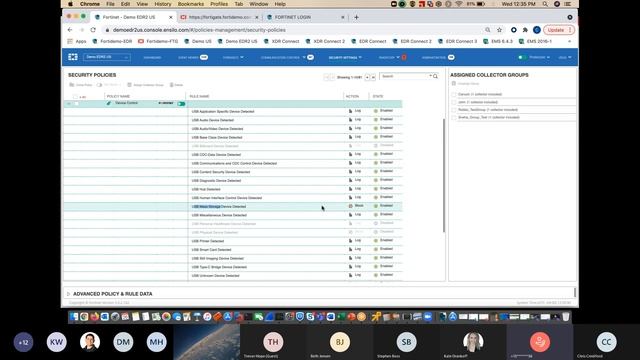Switch to the fortigate.fortidemo browser tab
The width and height of the screenshot is (640, 360).
tap(219, 17)
